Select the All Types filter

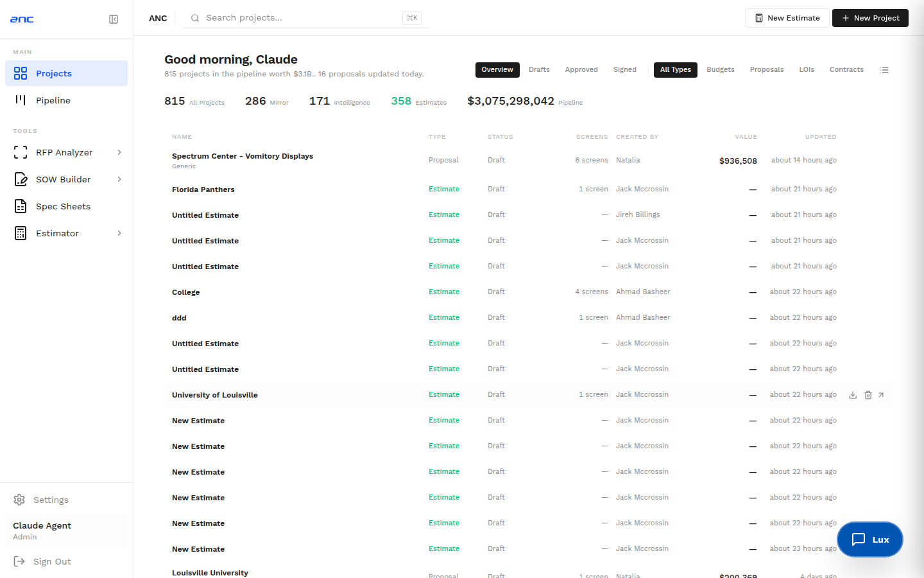click(676, 70)
